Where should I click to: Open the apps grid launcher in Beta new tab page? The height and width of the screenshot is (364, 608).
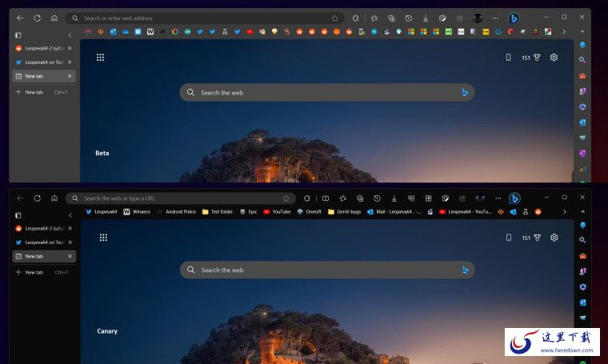pos(100,58)
